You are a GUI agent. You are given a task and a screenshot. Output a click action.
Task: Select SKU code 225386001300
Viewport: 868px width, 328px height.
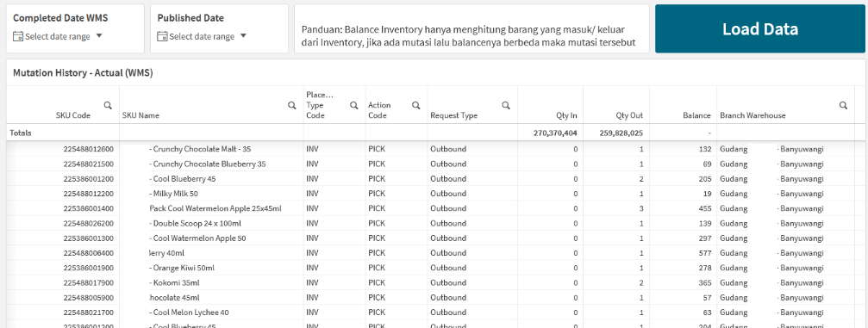pos(89,238)
